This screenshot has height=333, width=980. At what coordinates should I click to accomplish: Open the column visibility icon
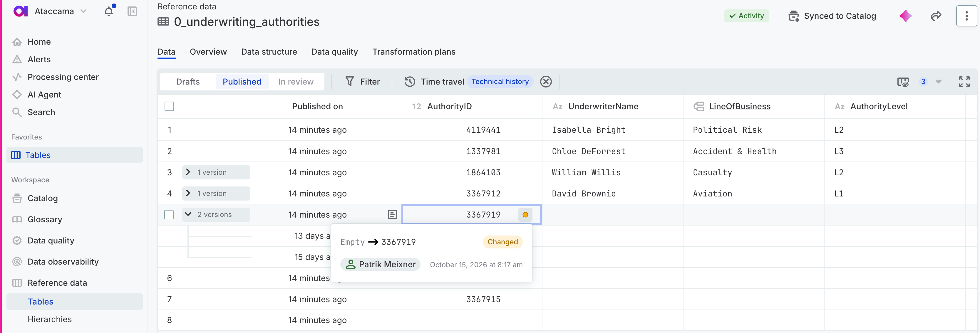[x=903, y=82]
